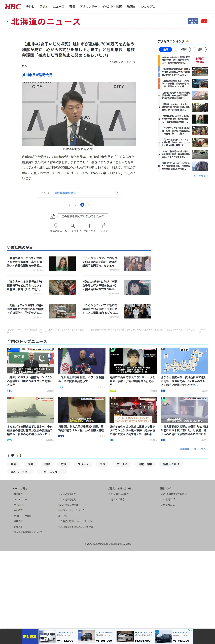The image size is (215, 644).
Task: Go to article page 1
Action: [x=69, y=205]
